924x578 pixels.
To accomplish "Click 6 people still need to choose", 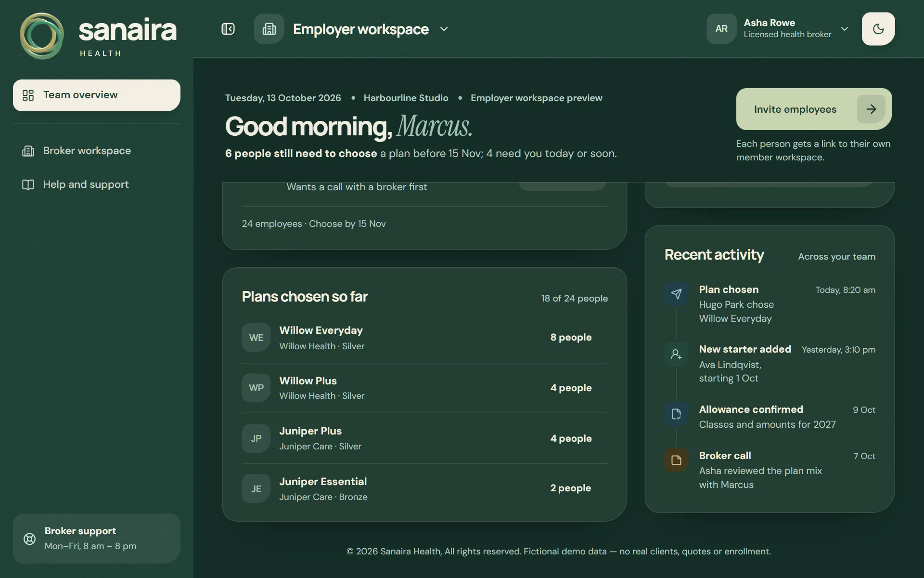I will pos(301,153).
